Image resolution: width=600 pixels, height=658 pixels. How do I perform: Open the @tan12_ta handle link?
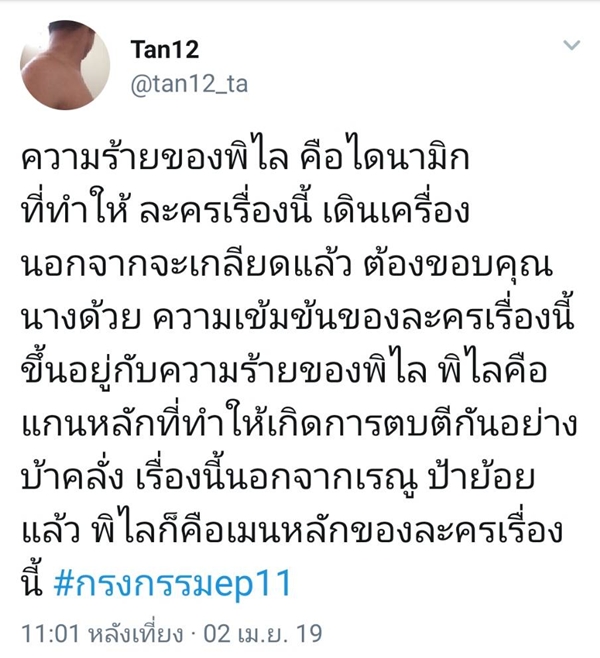click(189, 84)
